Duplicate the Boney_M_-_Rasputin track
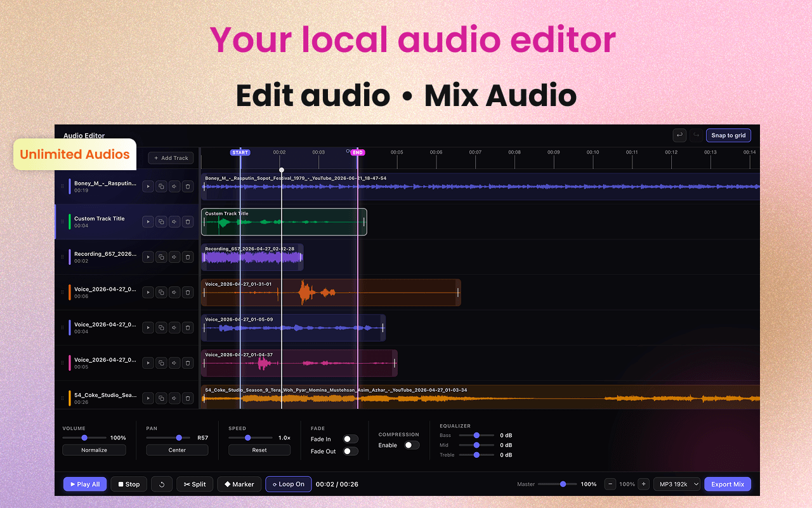The width and height of the screenshot is (812, 508). [161, 186]
